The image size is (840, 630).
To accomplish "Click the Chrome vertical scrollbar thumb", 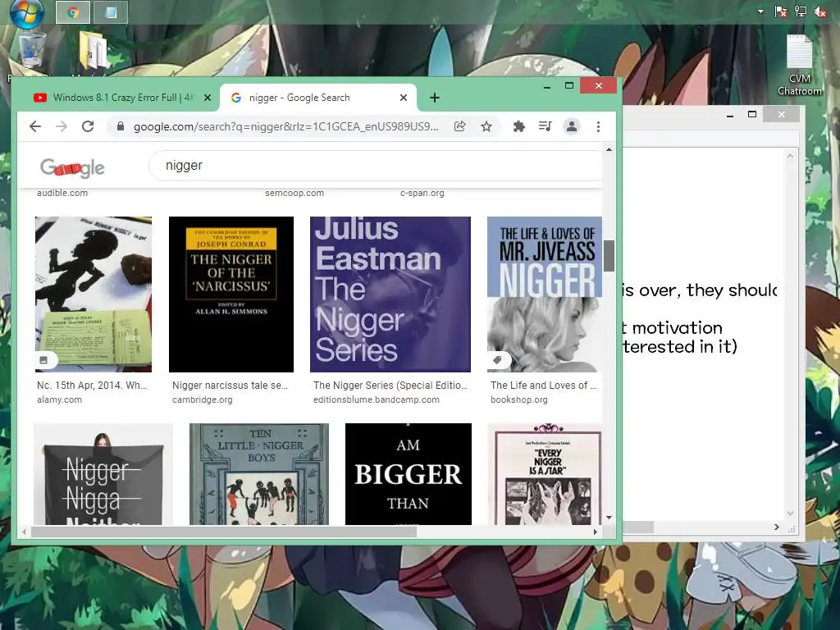I will click(x=609, y=256).
